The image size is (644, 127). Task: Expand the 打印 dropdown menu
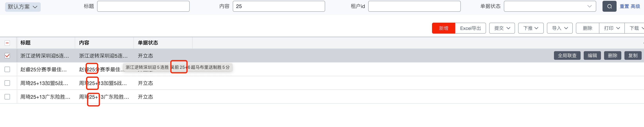(612, 28)
